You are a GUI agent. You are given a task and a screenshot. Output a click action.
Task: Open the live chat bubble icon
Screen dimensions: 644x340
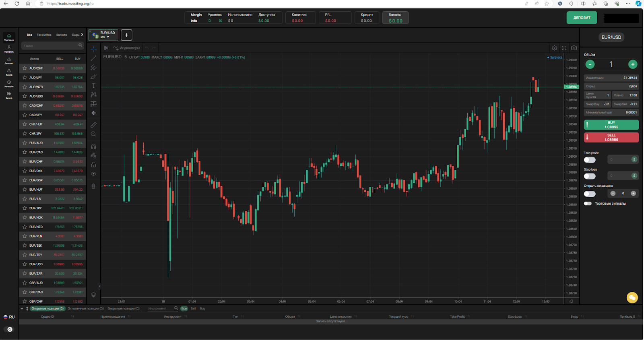point(632,297)
